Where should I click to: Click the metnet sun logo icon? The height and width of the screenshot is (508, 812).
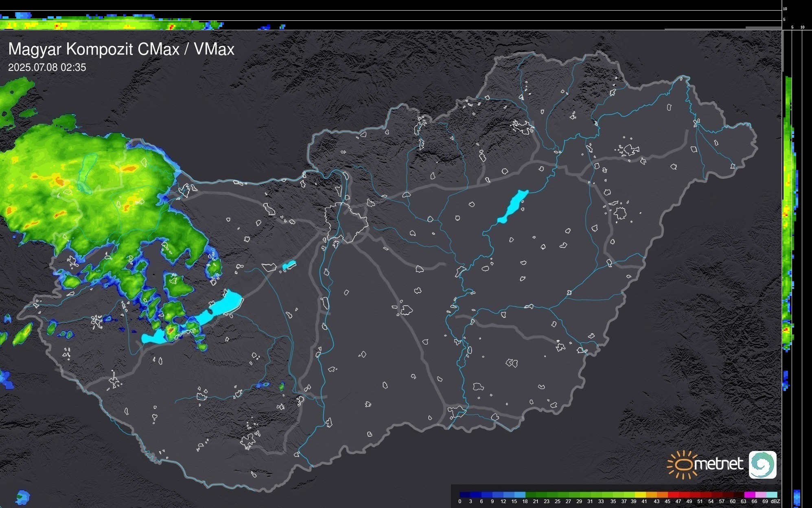tap(683, 464)
